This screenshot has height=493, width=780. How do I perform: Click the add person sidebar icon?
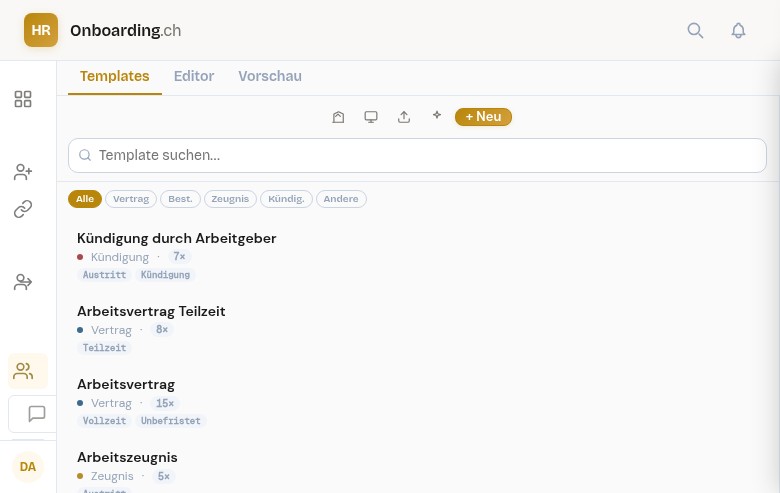tap(23, 172)
